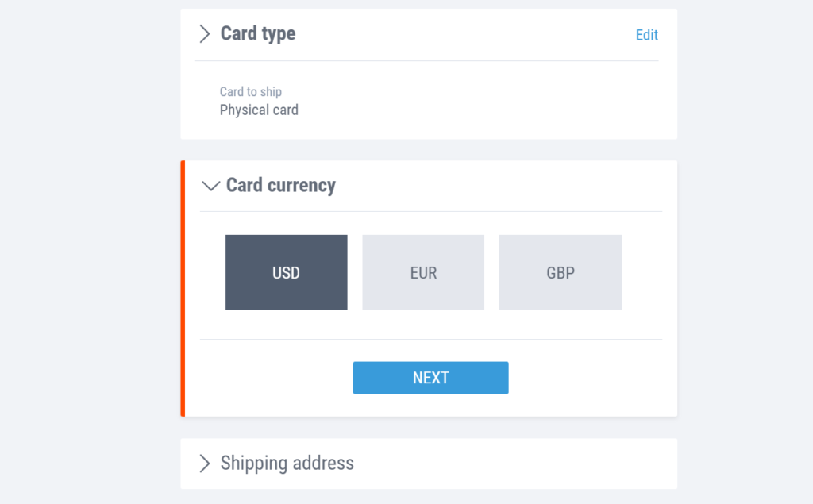
Task: Click the Shipping address heading text
Action: (287, 463)
